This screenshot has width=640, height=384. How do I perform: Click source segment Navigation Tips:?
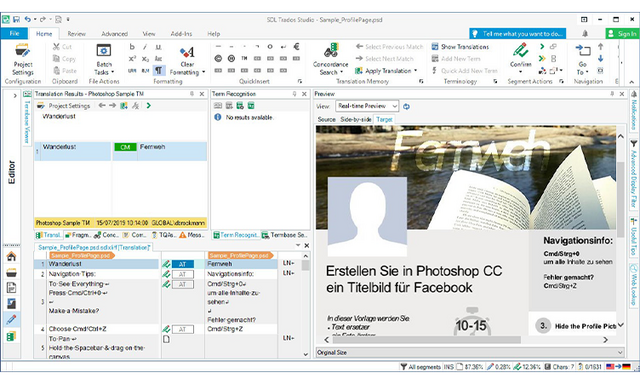103,274
